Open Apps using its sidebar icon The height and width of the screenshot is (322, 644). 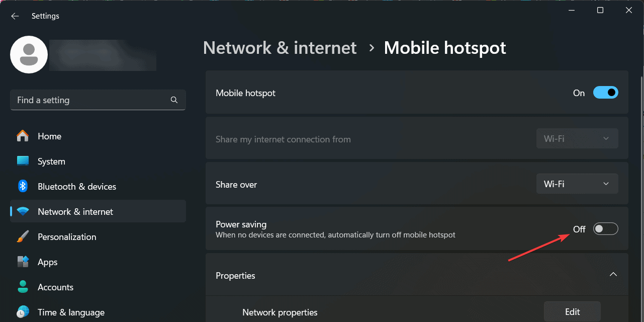(x=23, y=262)
